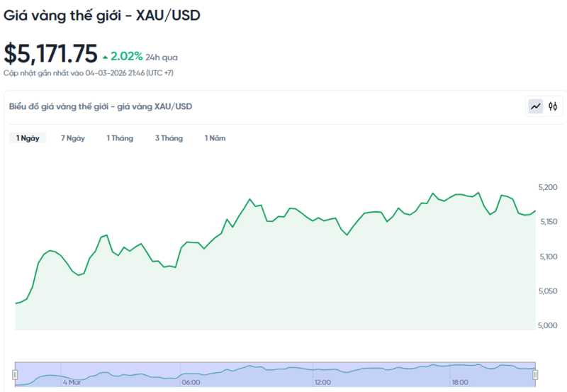This screenshot has height=392, width=567.
Task: Click the left range navigator handle
Action: tap(15, 374)
